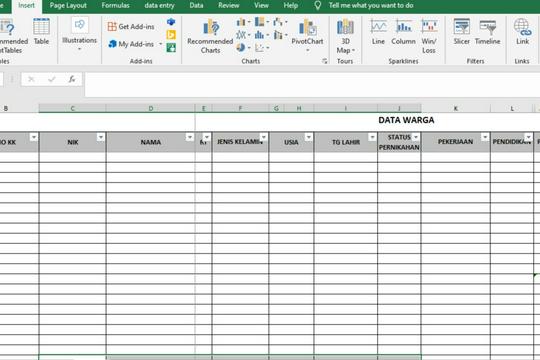Click the 3D Map button

point(345,36)
